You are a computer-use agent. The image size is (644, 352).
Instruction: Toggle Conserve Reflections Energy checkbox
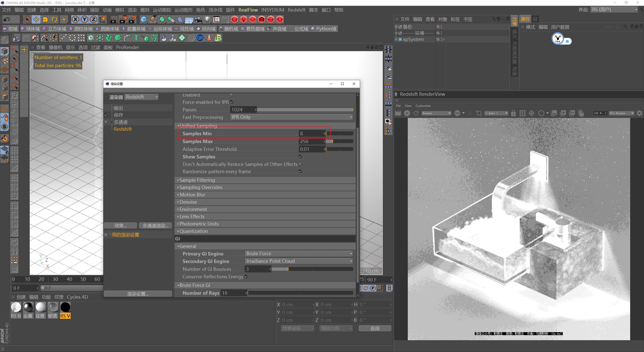point(246,276)
